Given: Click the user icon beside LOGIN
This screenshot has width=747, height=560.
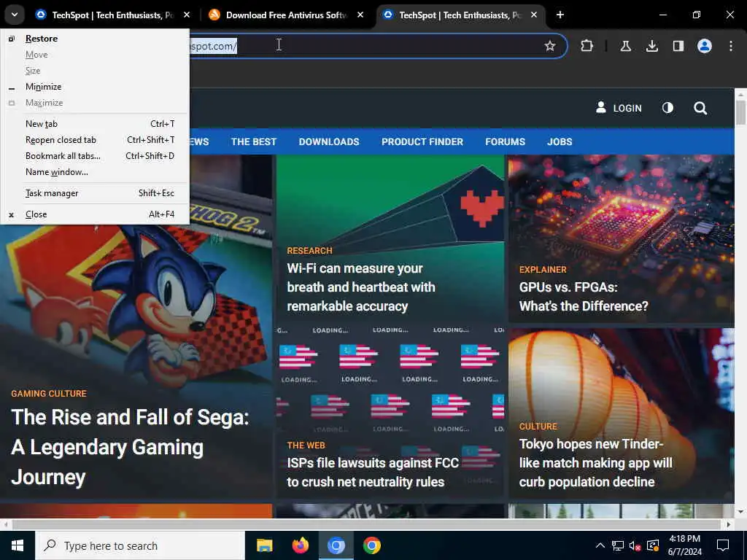Looking at the screenshot, I should coord(601,108).
